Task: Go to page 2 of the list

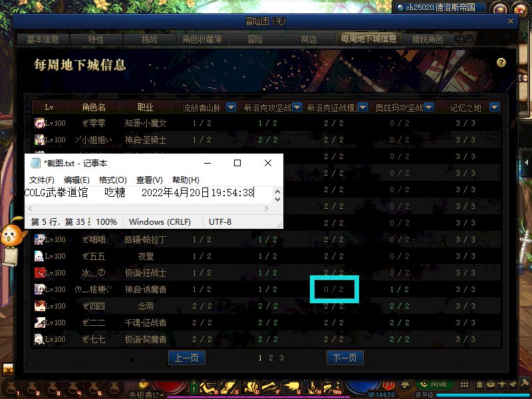Action: [x=271, y=358]
